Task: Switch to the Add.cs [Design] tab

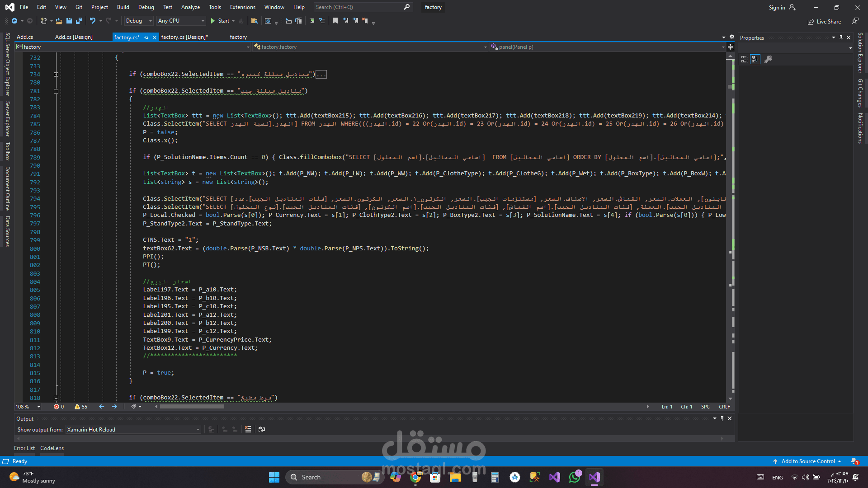Action: coord(74,37)
